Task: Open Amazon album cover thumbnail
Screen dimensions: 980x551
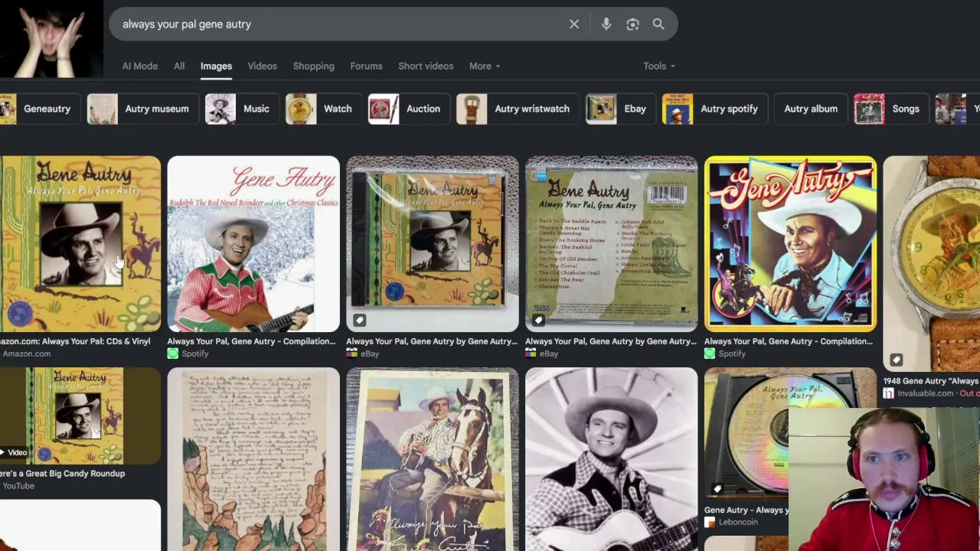Action: 80,243
